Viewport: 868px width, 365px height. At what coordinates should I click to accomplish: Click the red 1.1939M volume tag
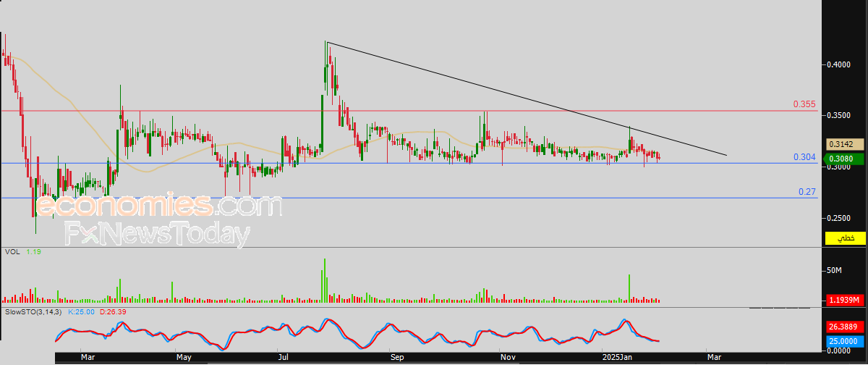pyautogui.click(x=843, y=300)
